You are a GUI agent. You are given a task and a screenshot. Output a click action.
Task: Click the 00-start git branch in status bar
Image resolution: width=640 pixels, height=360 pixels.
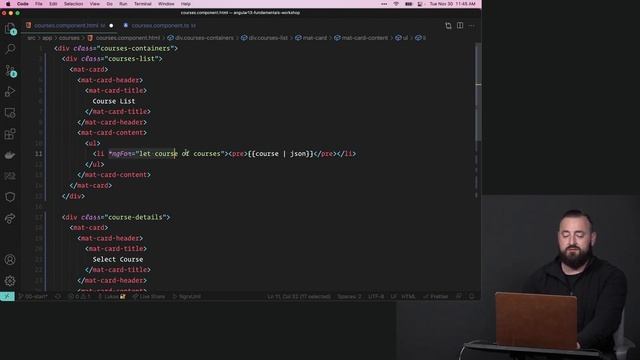click(x=33, y=296)
